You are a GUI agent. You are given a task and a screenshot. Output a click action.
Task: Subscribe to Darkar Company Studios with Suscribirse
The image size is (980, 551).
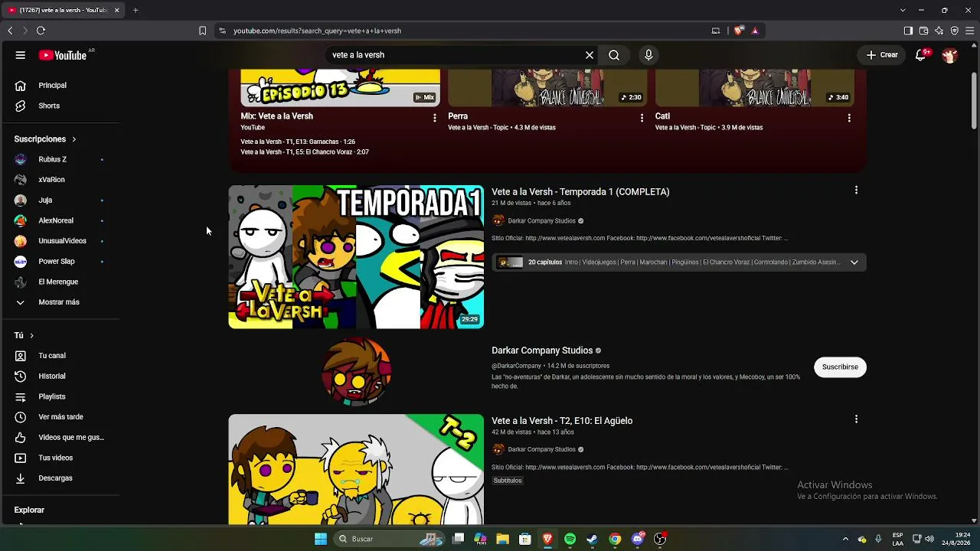(x=840, y=367)
